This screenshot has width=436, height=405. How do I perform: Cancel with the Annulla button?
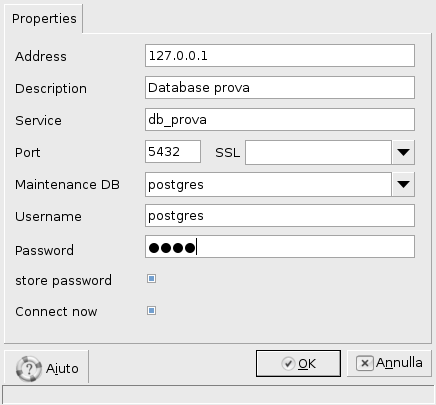pyautogui.click(x=389, y=363)
